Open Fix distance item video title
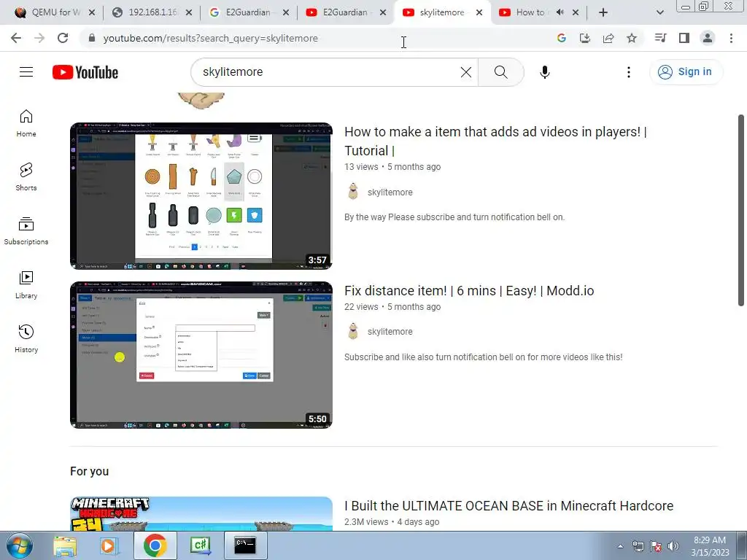The height and width of the screenshot is (560, 747). coord(469,290)
